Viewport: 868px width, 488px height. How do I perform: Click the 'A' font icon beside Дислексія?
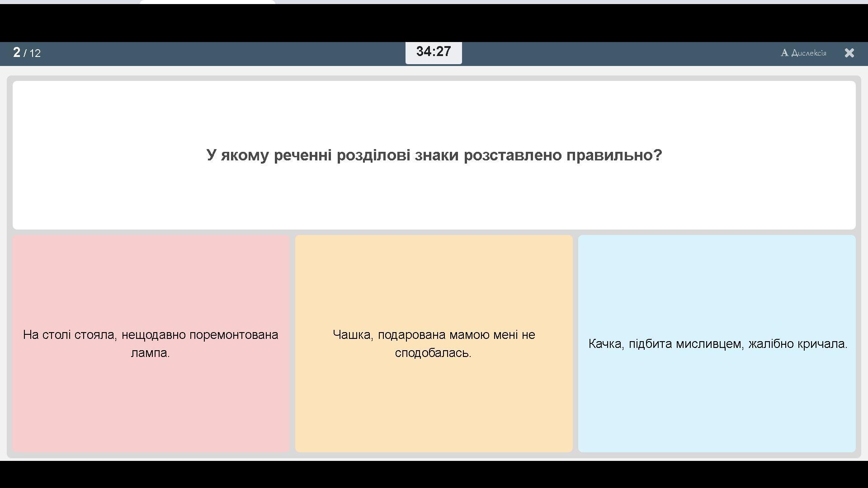tap(784, 53)
